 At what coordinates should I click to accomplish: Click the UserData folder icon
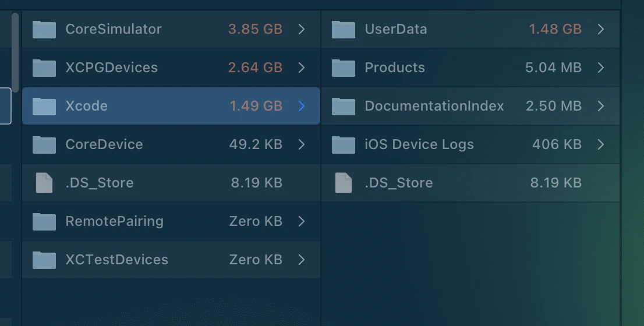tap(344, 30)
